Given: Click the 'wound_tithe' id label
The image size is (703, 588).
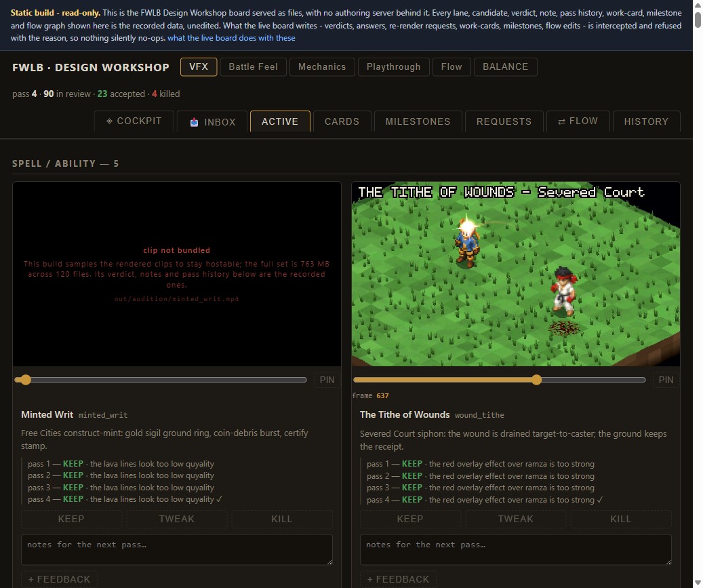Looking at the screenshot, I should [x=479, y=415].
